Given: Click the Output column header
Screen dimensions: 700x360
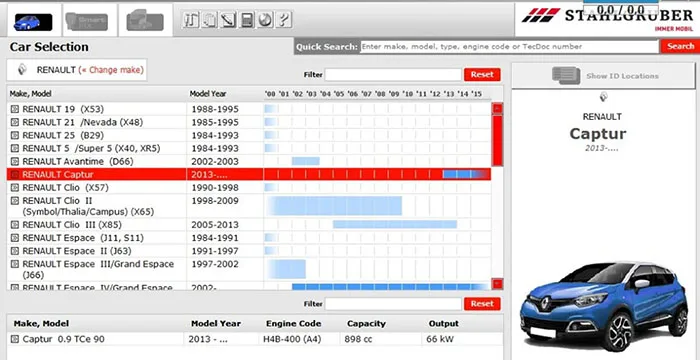Looking at the screenshot, I should tap(444, 324).
